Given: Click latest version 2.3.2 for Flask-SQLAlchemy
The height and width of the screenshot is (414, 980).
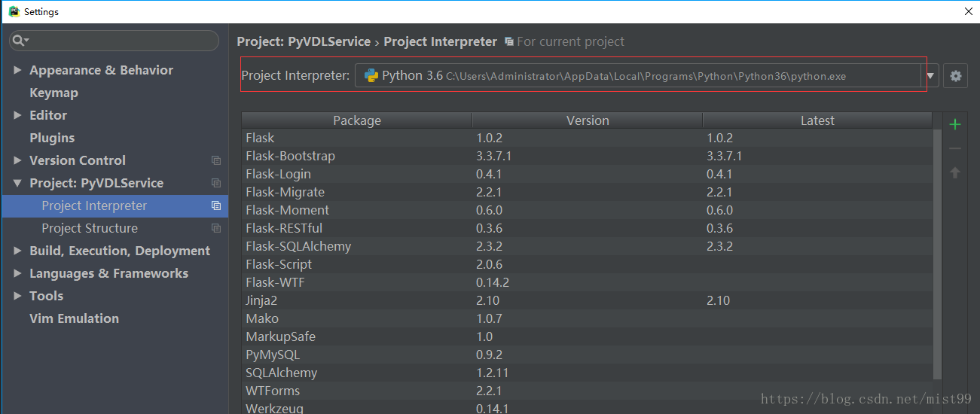Looking at the screenshot, I should pos(719,246).
